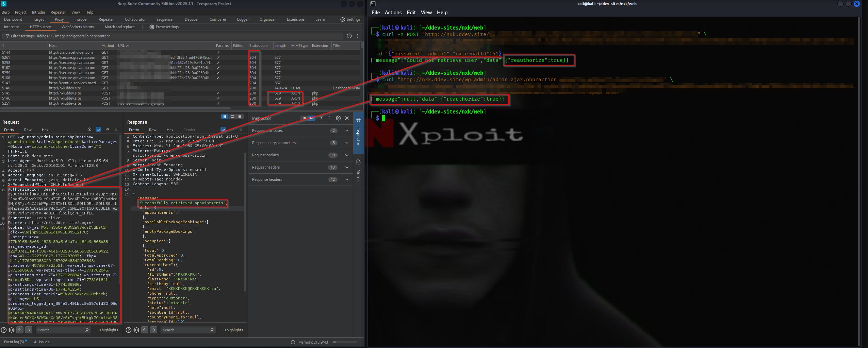Close the Inspector panel with X

tap(347, 118)
